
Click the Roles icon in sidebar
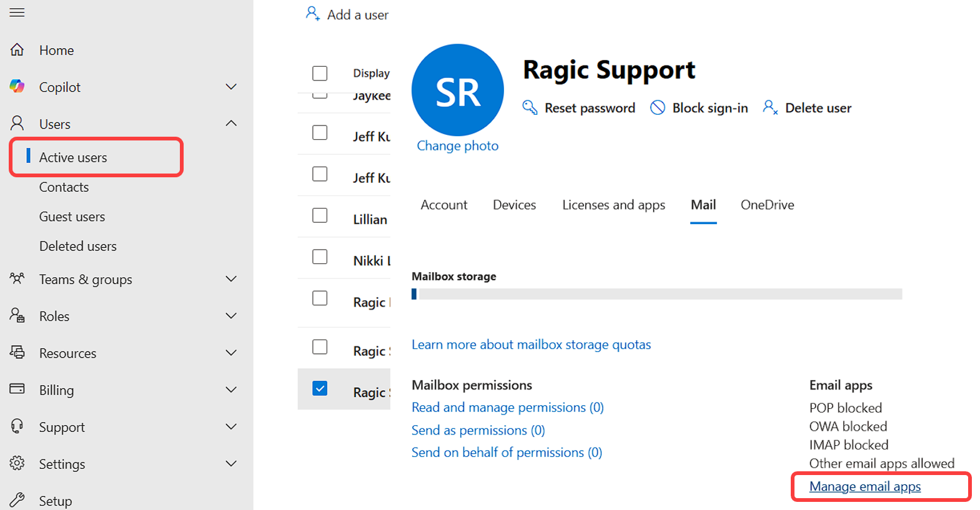tap(17, 315)
